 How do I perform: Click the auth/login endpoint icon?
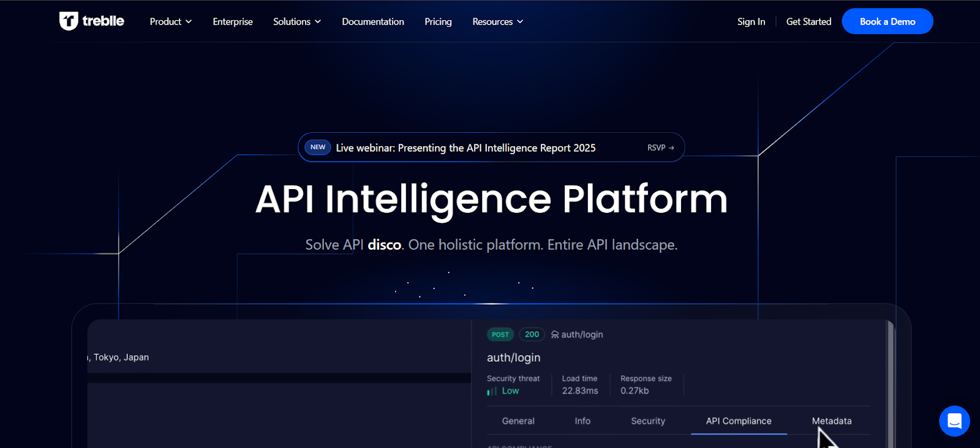click(555, 335)
